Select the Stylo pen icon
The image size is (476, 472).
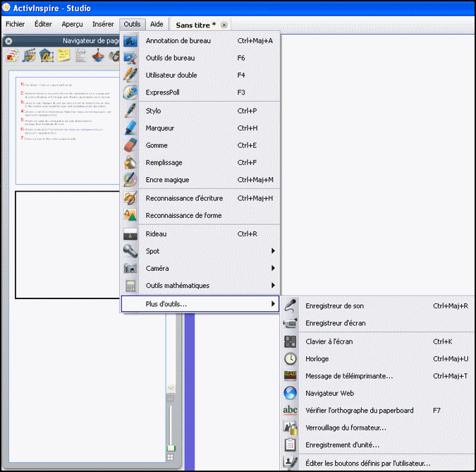point(130,111)
